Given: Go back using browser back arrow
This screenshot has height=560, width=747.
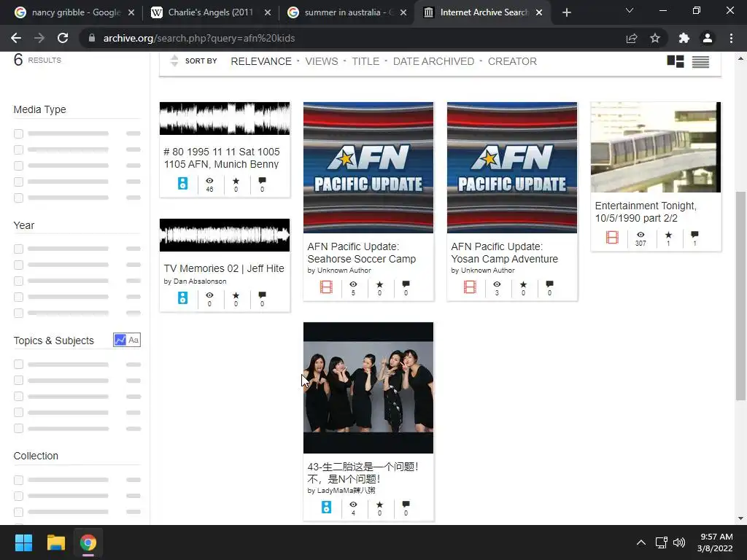Looking at the screenshot, I should pyautogui.click(x=16, y=38).
